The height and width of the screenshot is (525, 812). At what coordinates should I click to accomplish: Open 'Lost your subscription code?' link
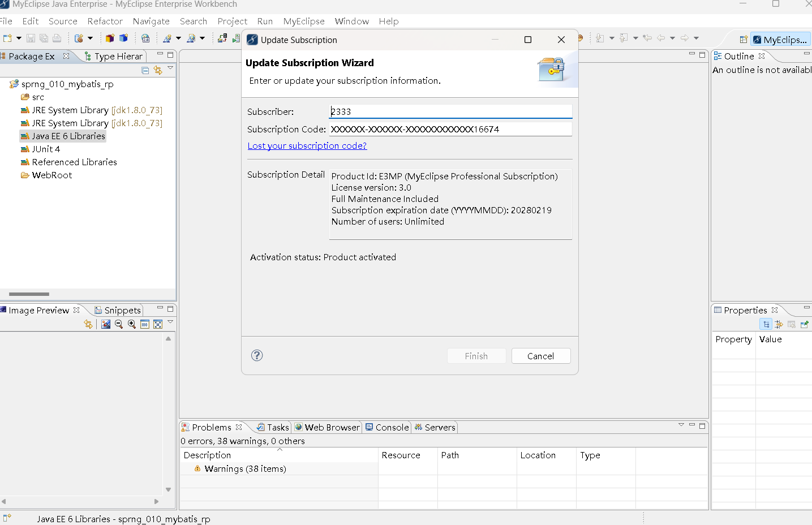(x=307, y=145)
